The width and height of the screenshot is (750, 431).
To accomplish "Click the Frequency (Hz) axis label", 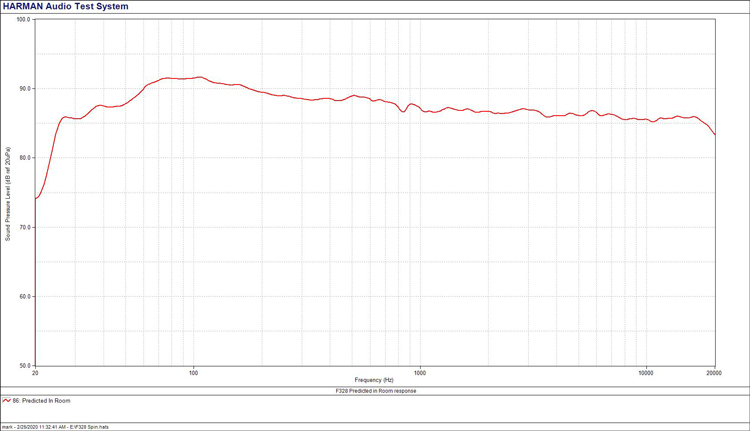I will click(x=374, y=380).
